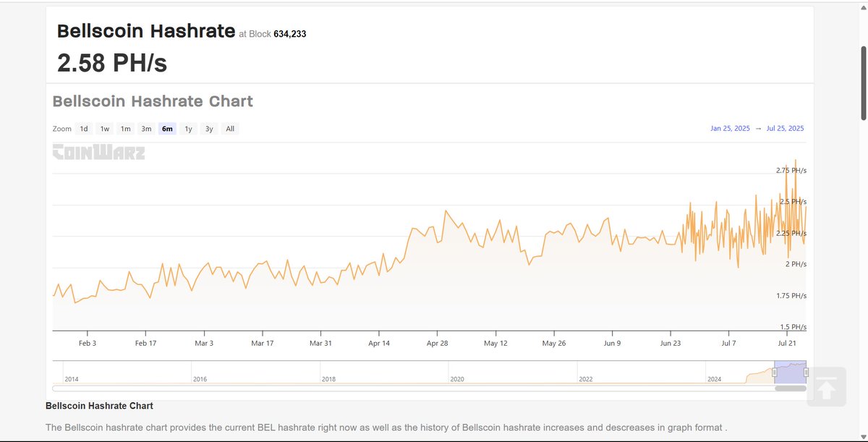Viewport: 868px width, 442px height.
Task: Click the 2022 label in navigator
Action: pos(586,379)
